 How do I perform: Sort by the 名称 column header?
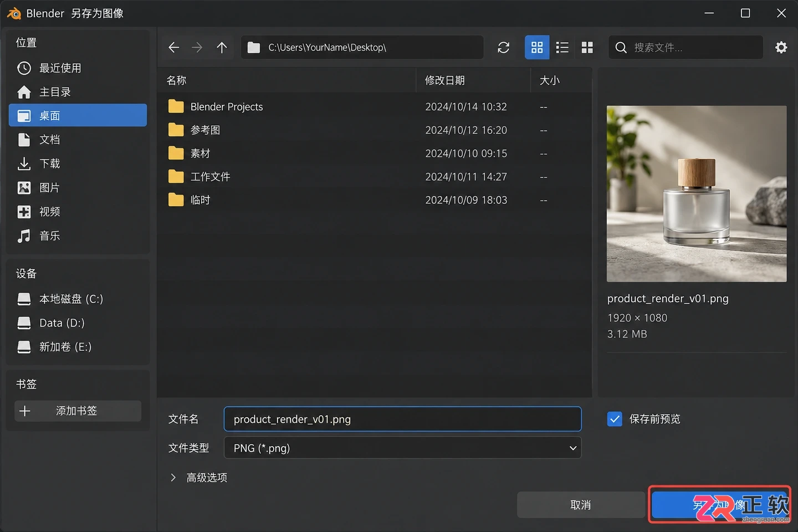tap(287, 80)
